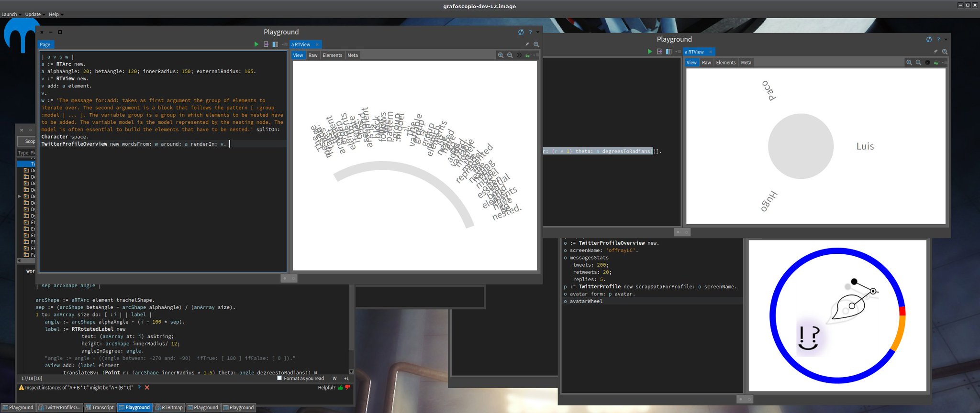This screenshot has height=413, width=980.
Task: Open the RTBitmap taskbar button
Action: tap(169, 408)
